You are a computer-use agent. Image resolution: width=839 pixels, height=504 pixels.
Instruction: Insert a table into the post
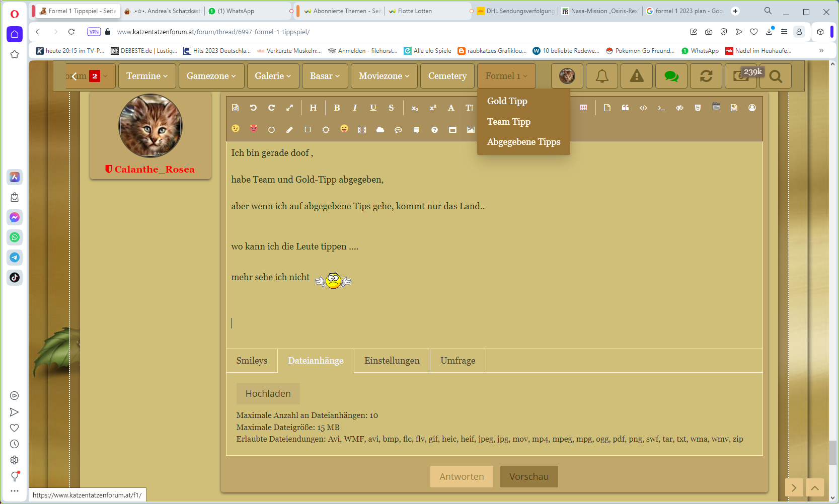coord(583,108)
